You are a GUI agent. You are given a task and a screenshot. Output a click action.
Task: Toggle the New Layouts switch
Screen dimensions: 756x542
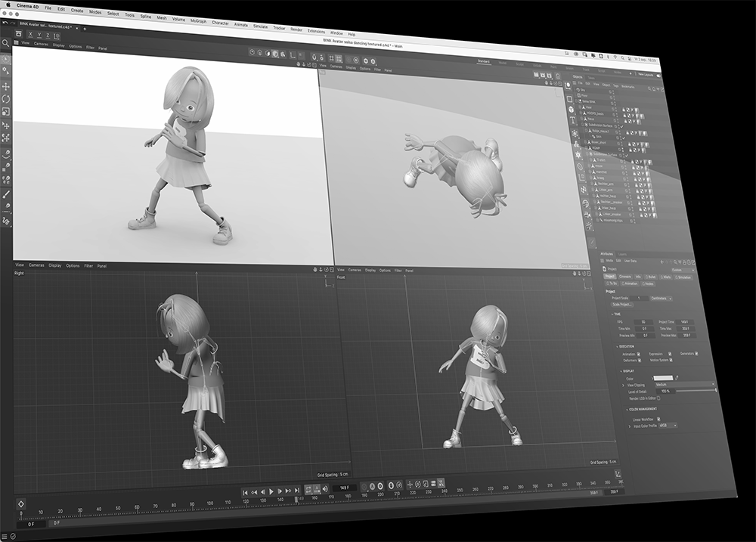point(658,76)
